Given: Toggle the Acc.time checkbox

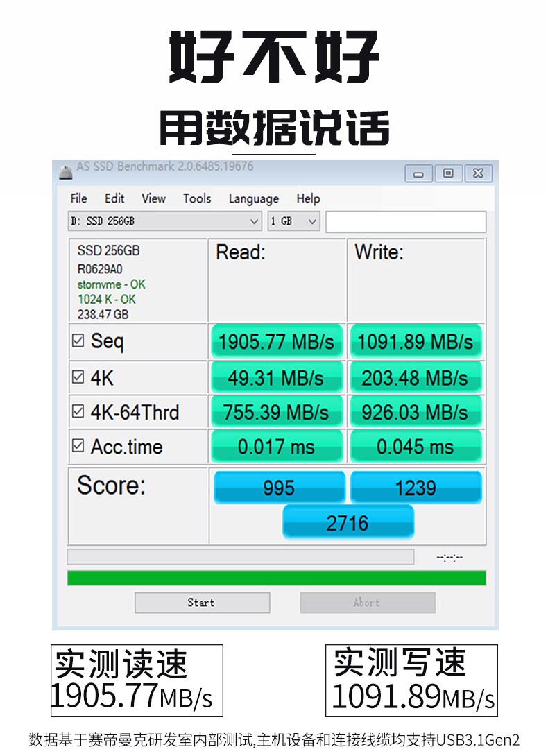Looking at the screenshot, I should click(78, 445).
